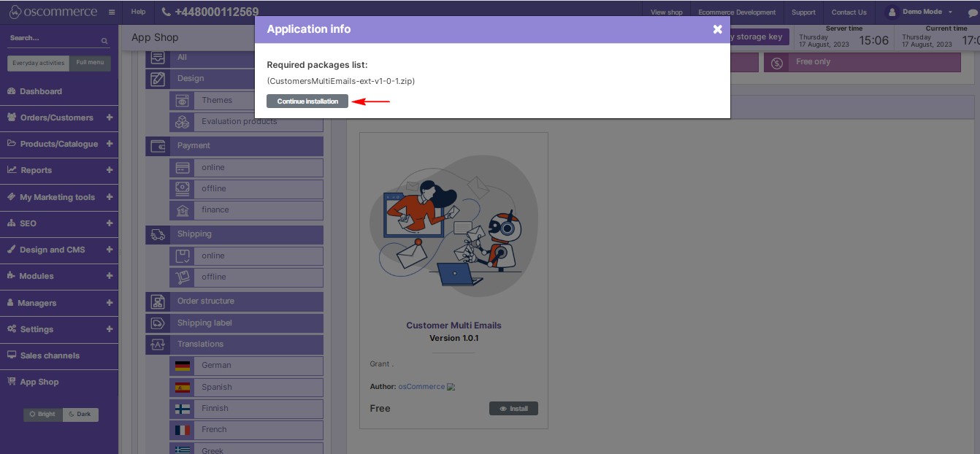Go to Sales channels in sidebar

coord(50,355)
